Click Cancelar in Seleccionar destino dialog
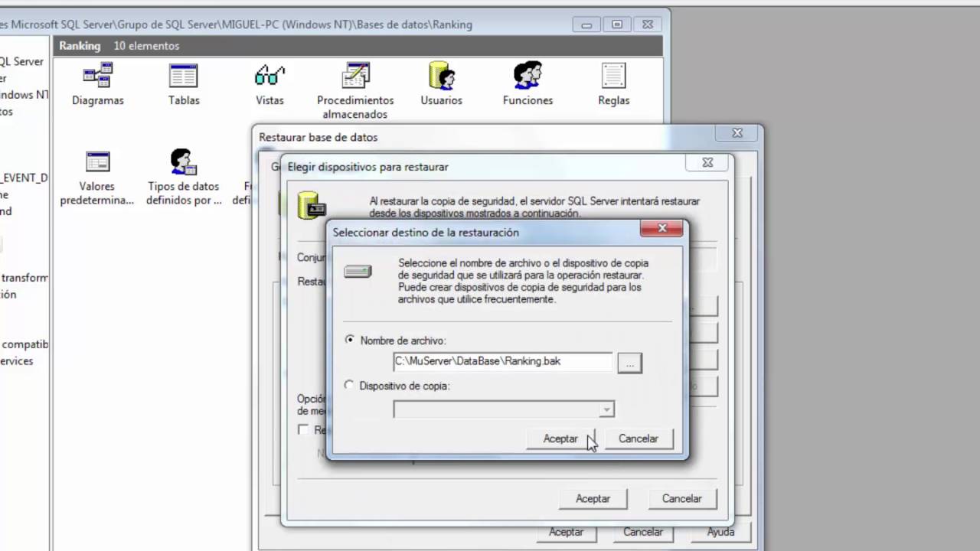Image resolution: width=980 pixels, height=551 pixels. pos(638,439)
